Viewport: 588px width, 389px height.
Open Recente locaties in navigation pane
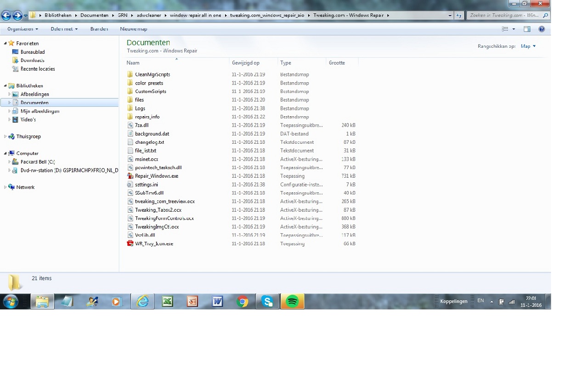38,69
